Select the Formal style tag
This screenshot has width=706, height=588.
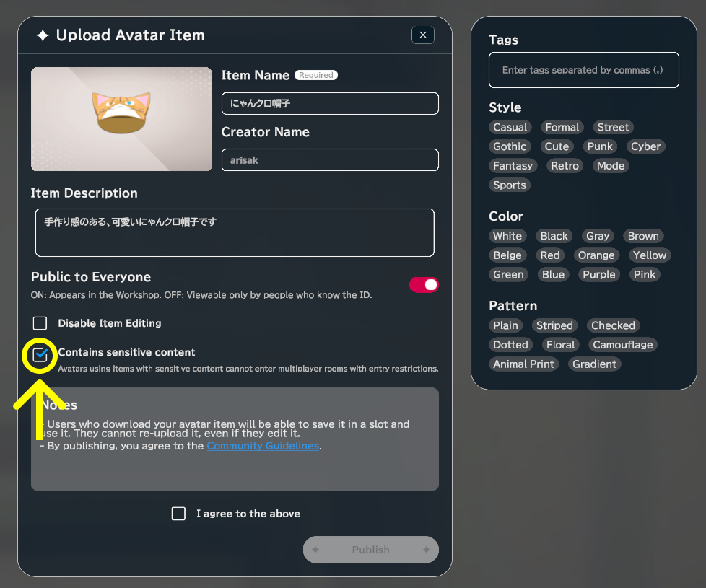tap(562, 127)
